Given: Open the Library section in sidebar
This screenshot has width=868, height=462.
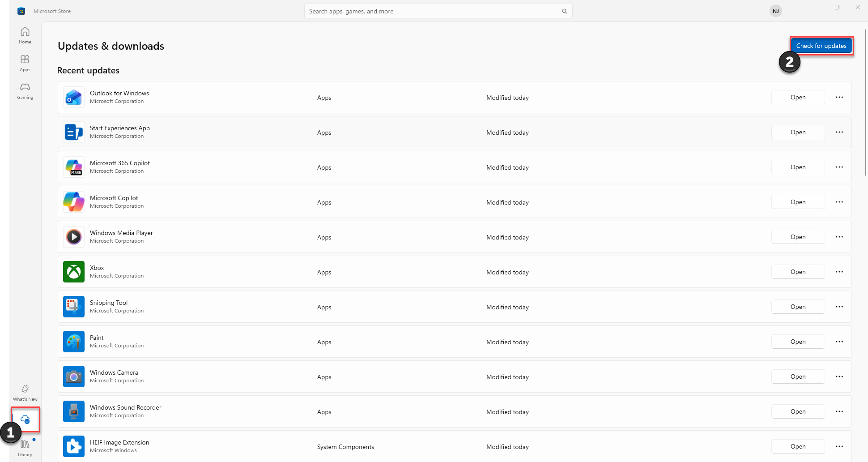Looking at the screenshot, I should pyautogui.click(x=25, y=448).
